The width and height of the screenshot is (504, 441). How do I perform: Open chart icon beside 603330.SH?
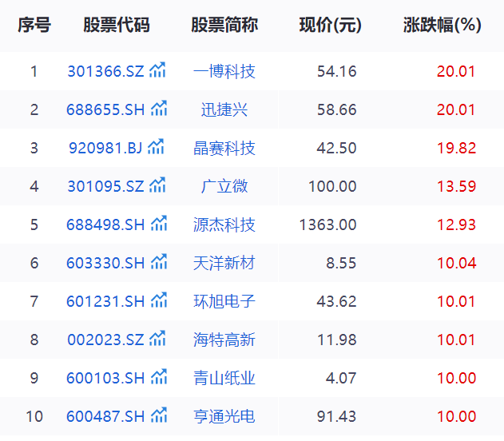[159, 261]
